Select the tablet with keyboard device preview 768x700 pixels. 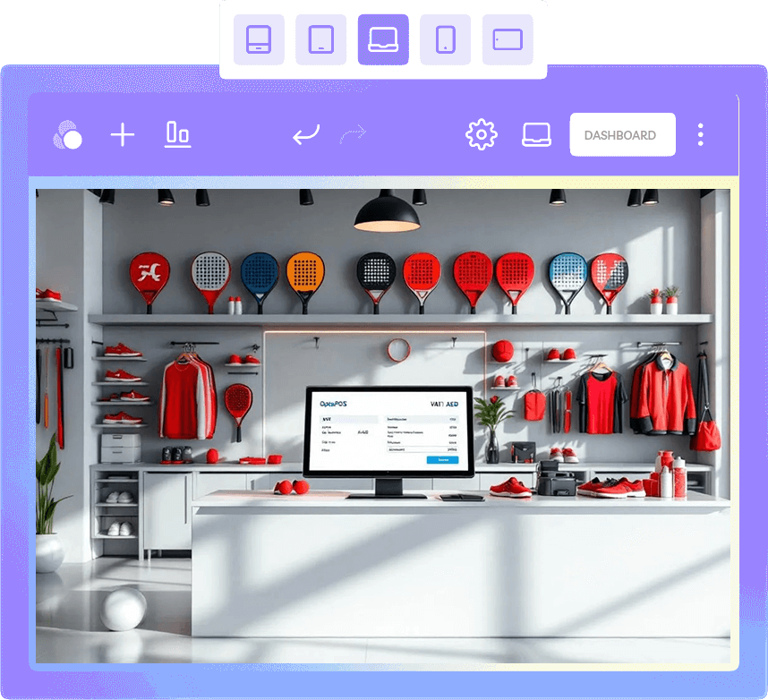coord(259,39)
